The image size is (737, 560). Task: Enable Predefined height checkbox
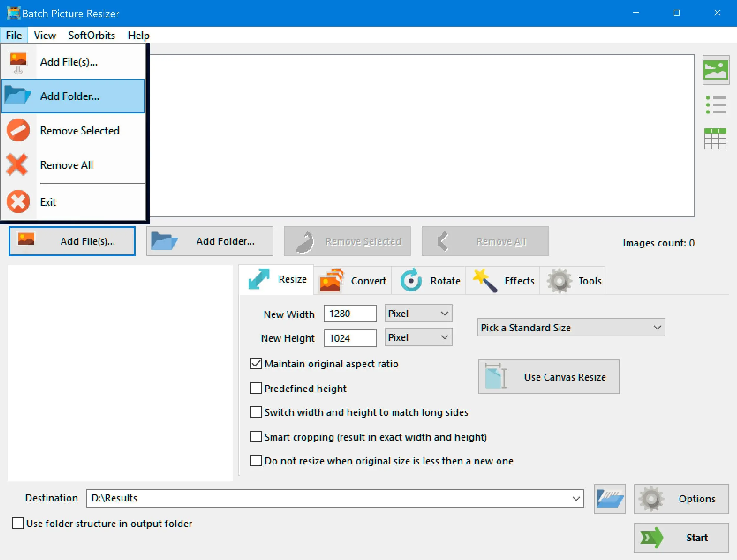[x=255, y=388]
